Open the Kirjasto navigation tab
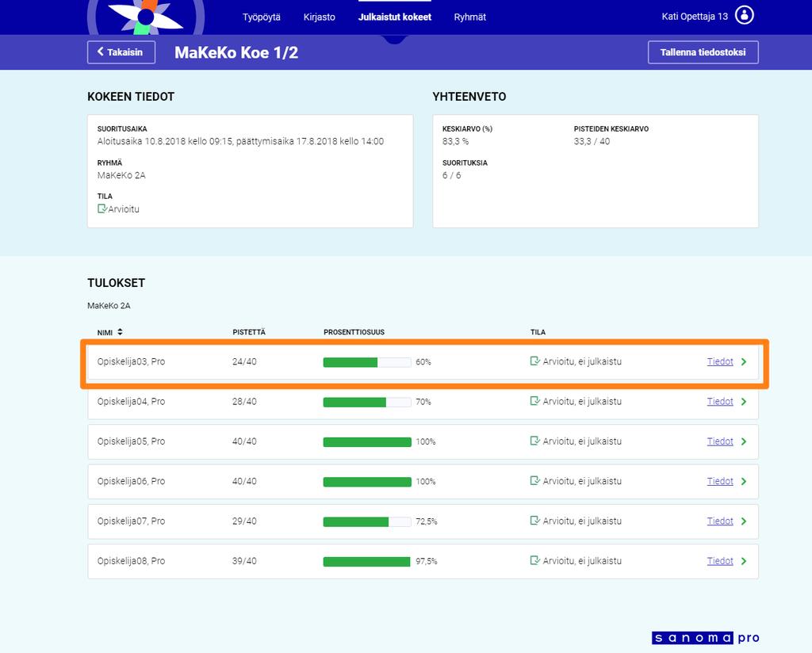This screenshot has width=812, height=653. coord(319,17)
